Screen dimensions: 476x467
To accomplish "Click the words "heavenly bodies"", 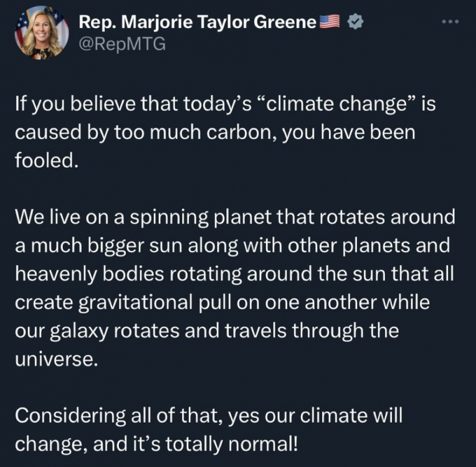I will point(89,274).
